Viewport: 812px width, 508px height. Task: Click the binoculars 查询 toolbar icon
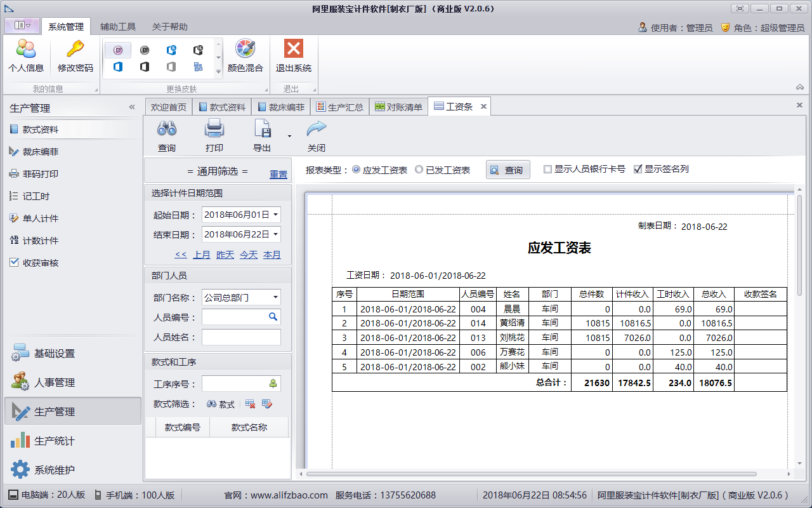coord(167,130)
